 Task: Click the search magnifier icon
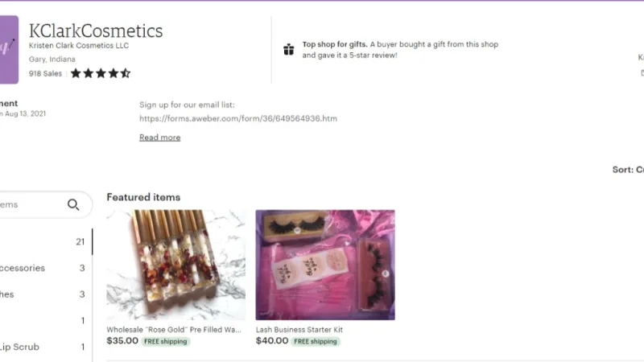pos(73,204)
